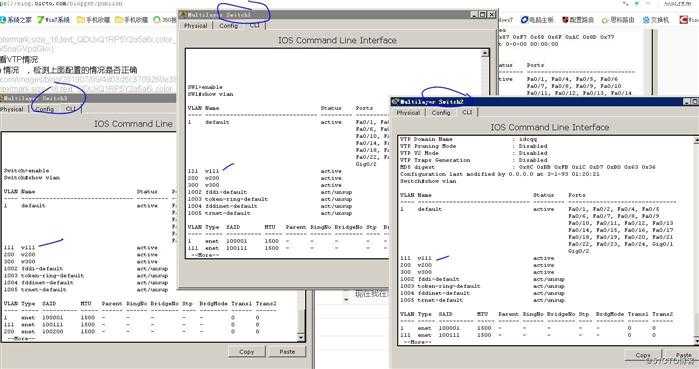Screen dimensions: 699x369
Task: Click '200 v200' row in the SW1 window
Action: click(x=265, y=178)
